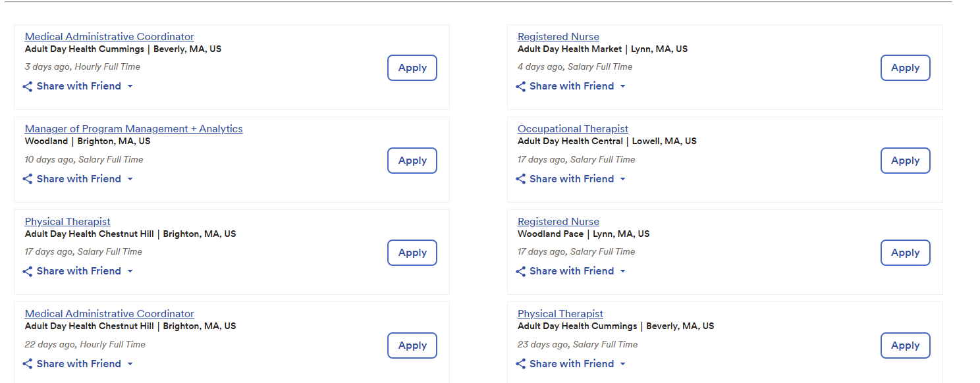Image resolution: width=980 pixels, height=383 pixels.
Task: Click share icon for Chestnut Hill Medical Administrative Coordinator
Action: [x=28, y=364]
